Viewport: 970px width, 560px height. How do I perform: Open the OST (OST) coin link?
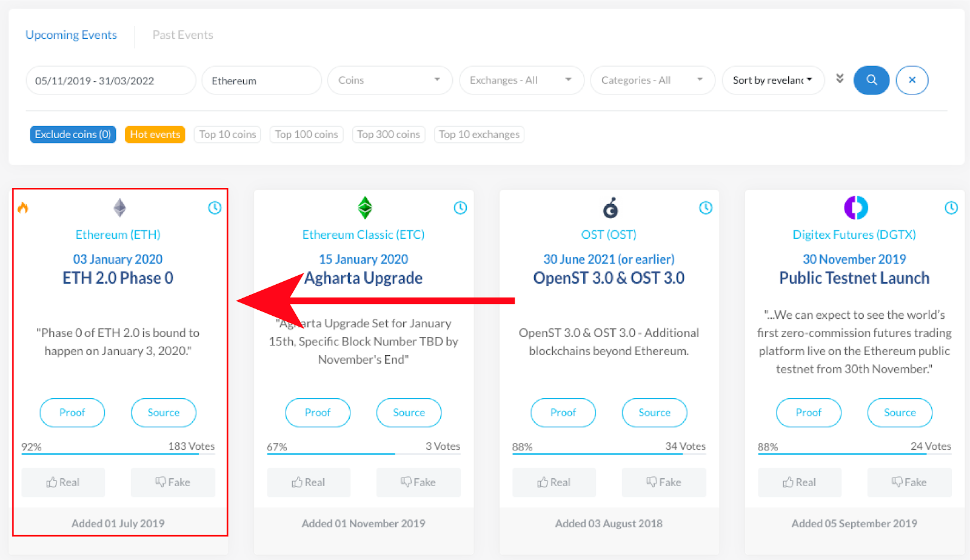[x=609, y=235]
